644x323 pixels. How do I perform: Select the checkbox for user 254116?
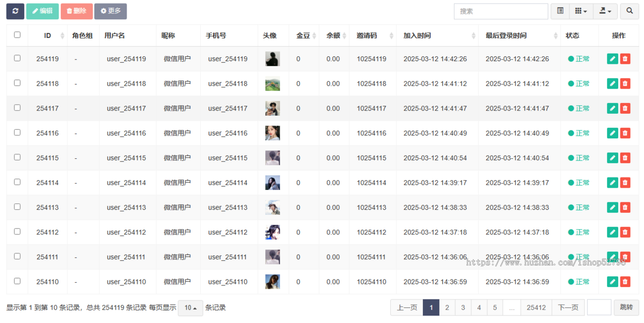click(17, 132)
